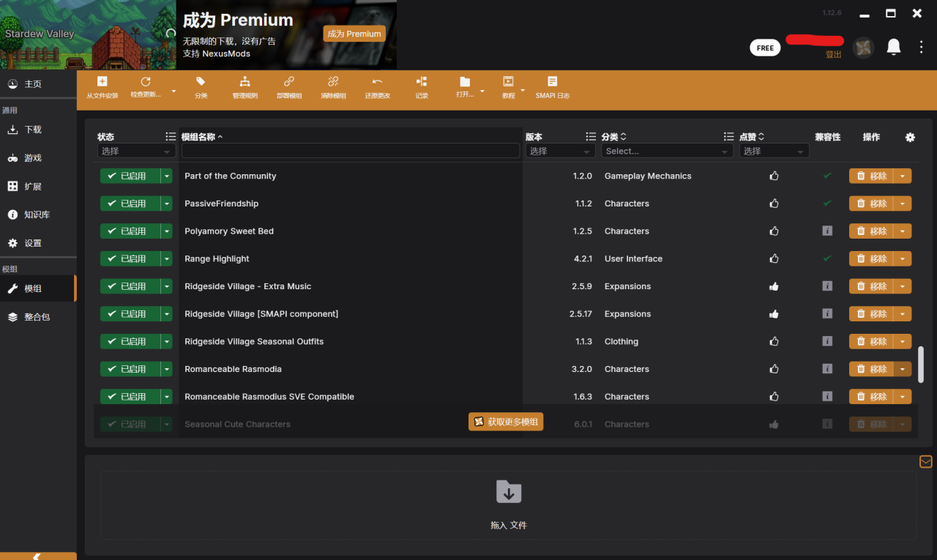Click the drop-file download folder icon

pos(509,491)
